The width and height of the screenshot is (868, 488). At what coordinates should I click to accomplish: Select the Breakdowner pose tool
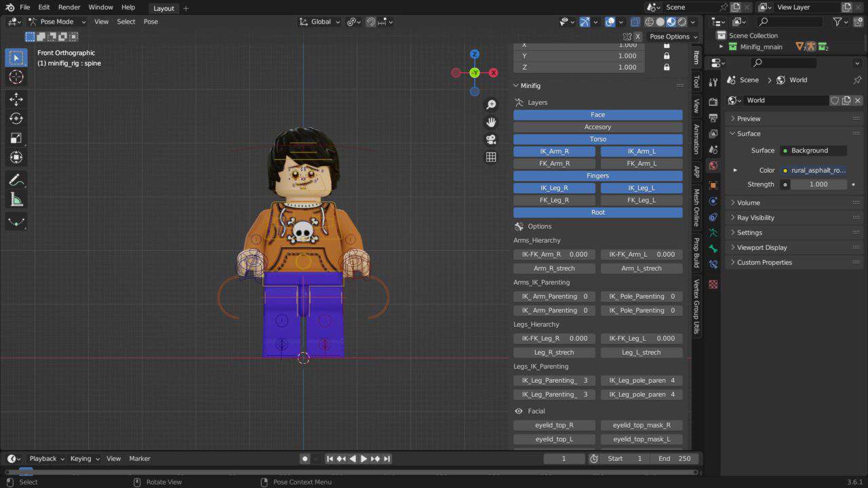tap(16, 222)
